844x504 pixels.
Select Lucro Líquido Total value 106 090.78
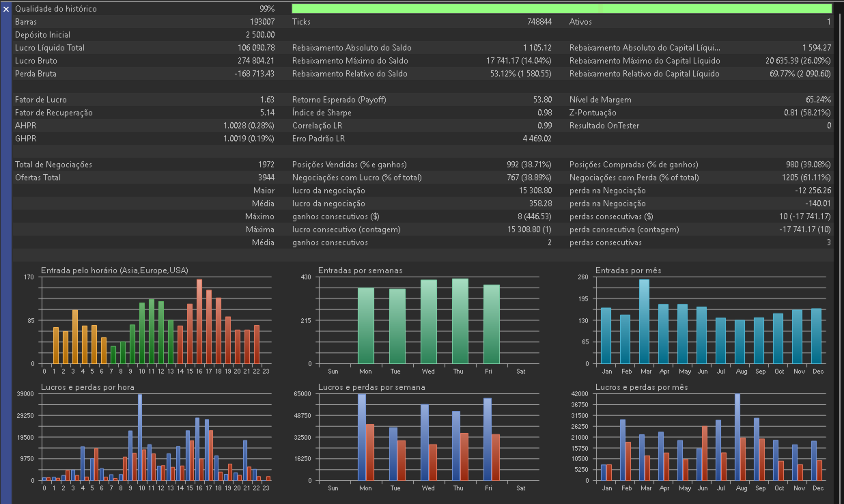point(256,48)
